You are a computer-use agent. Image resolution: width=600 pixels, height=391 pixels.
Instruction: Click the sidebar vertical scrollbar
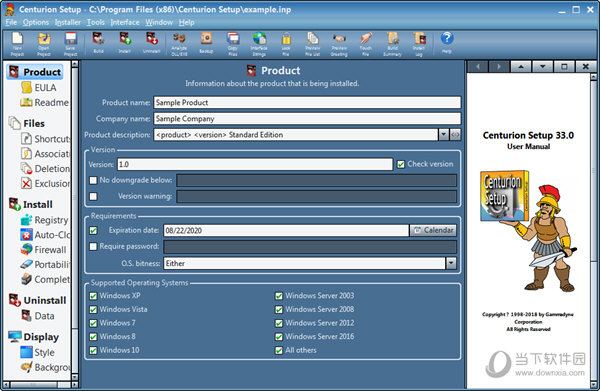[x=75, y=220]
